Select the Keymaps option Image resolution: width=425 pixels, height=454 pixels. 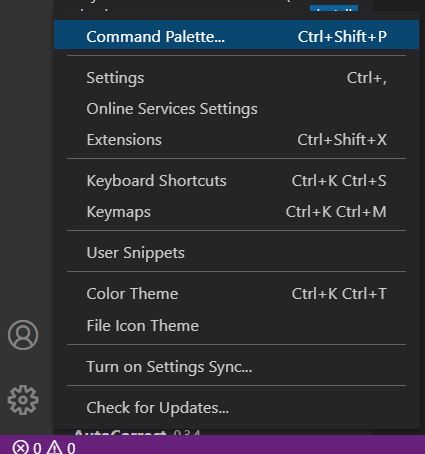point(236,212)
